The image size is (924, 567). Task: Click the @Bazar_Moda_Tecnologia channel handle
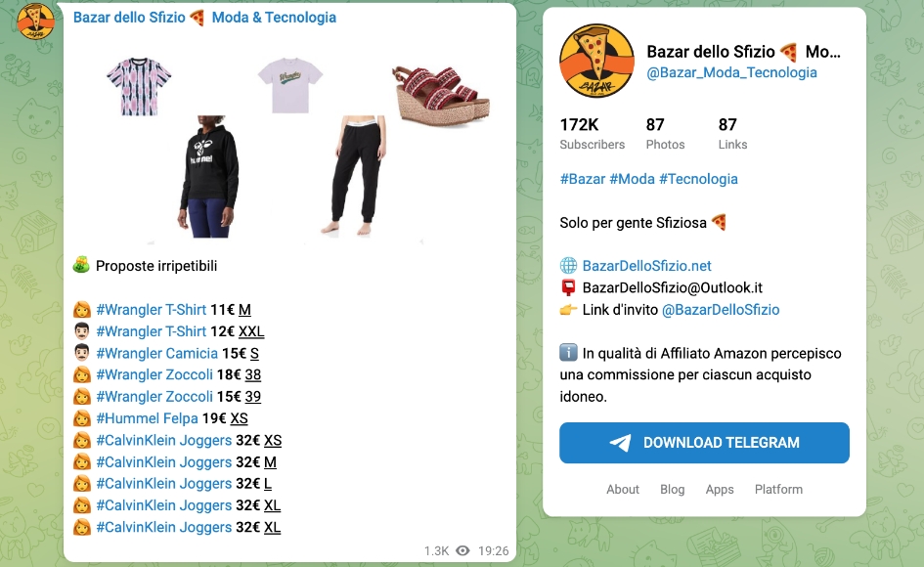pyautogui.click(x=732, y=72)
